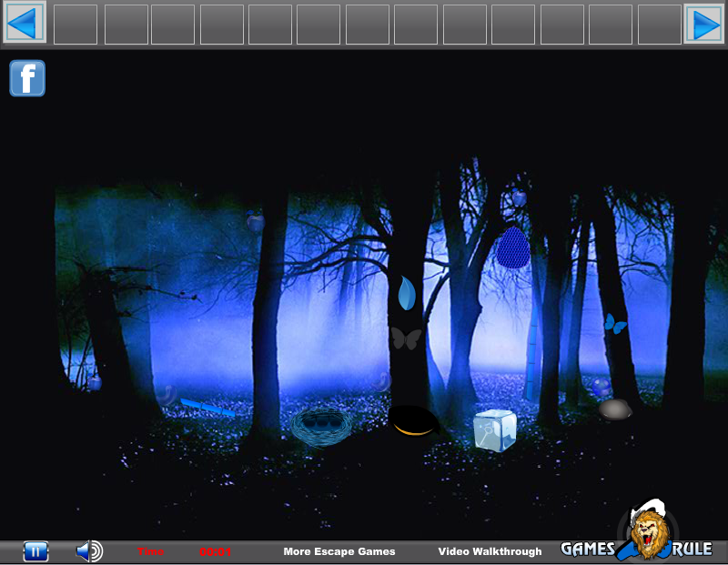Image resolution: width=728 pixels, height=565 pixels.
Task: Pick the blue apple hanging above the beehive
Action: click(x=519, y=198)
